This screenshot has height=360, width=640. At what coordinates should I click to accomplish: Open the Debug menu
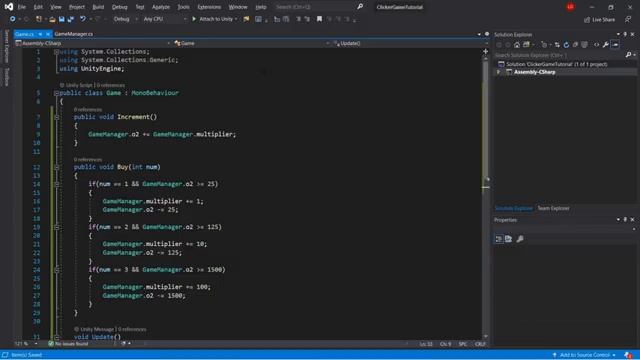click(x=120, y=7)
